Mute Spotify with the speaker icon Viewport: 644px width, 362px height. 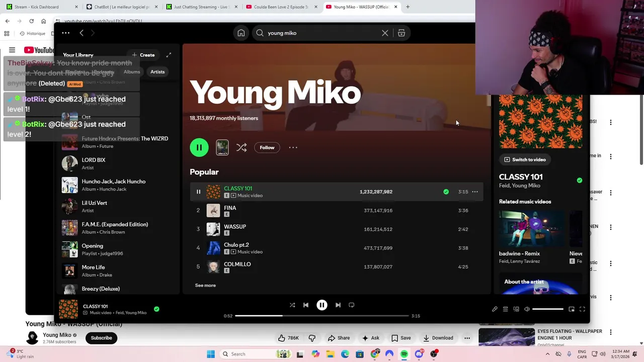[527, 309]
